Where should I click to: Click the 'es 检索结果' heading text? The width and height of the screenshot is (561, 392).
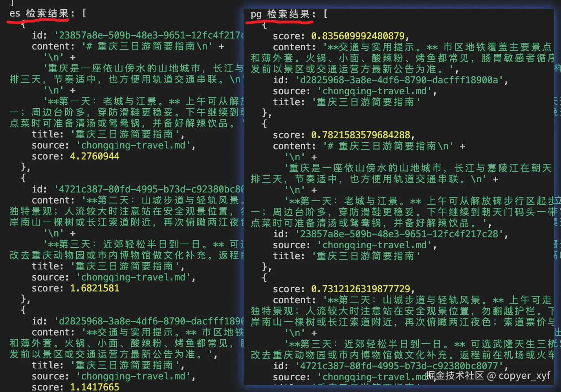tap(39, 13)
